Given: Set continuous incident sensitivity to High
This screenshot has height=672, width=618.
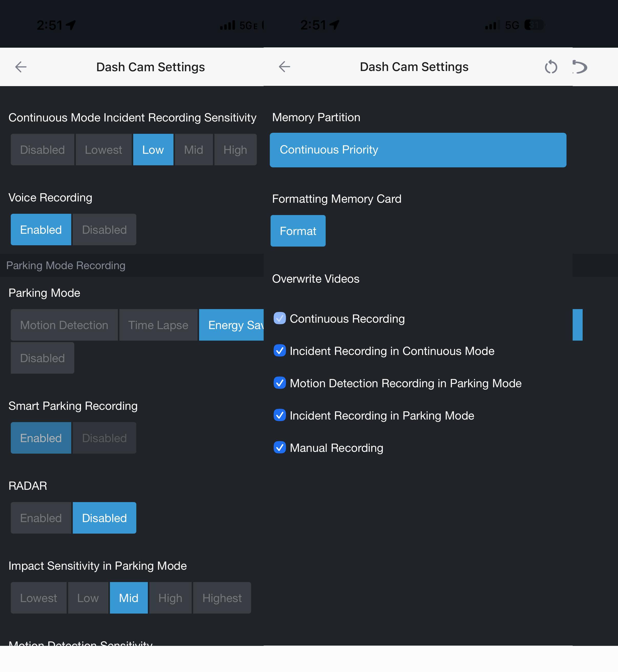Looking at the screenshot, I should pos(235,149).
